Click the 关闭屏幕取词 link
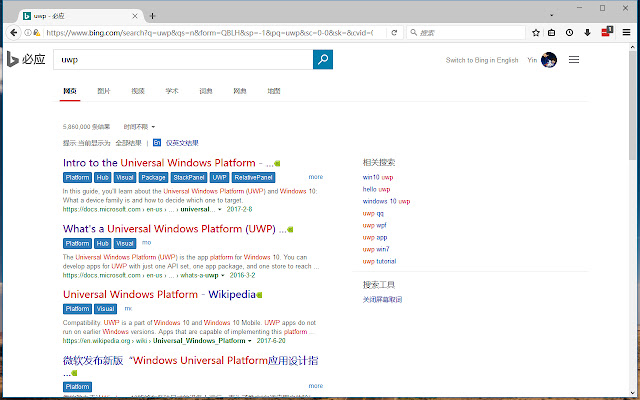640x400 pixels. (382, 300)
